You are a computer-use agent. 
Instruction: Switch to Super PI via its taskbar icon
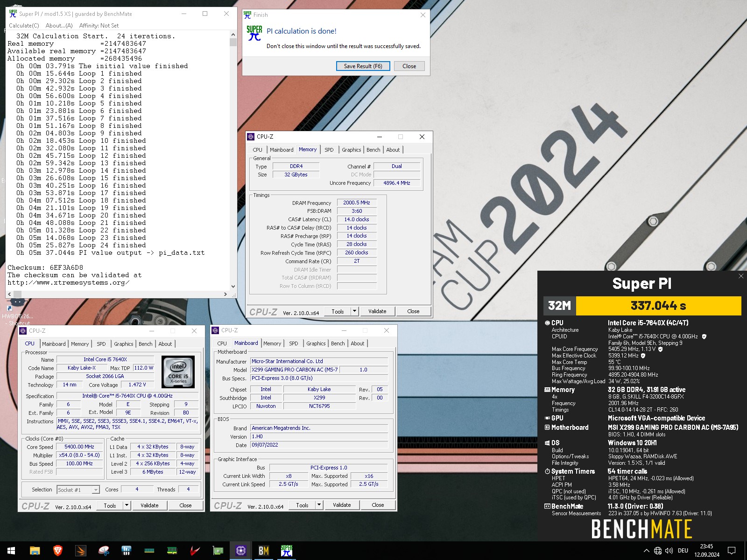(x=287, y=551)
